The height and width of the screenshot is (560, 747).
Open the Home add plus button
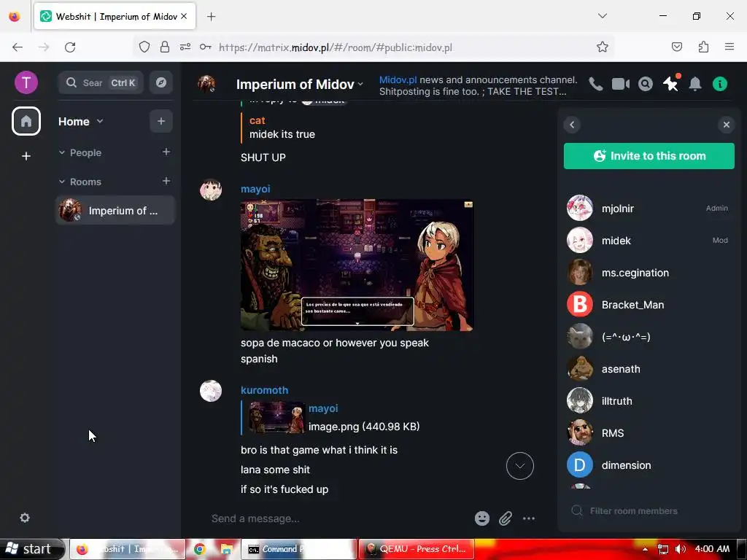pos(161,121)
